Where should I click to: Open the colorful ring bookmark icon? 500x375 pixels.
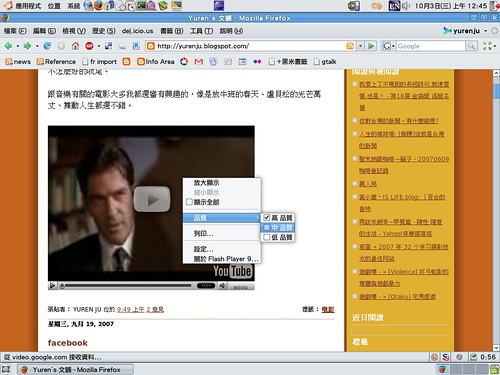tap(184, 62)
